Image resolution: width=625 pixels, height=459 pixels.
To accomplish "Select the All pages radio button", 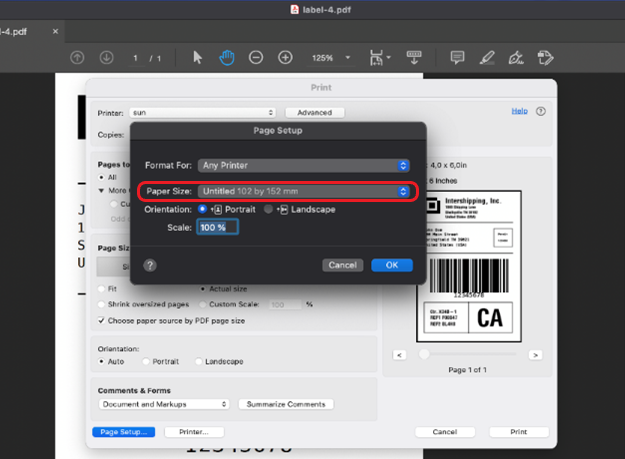I will 102,177.
